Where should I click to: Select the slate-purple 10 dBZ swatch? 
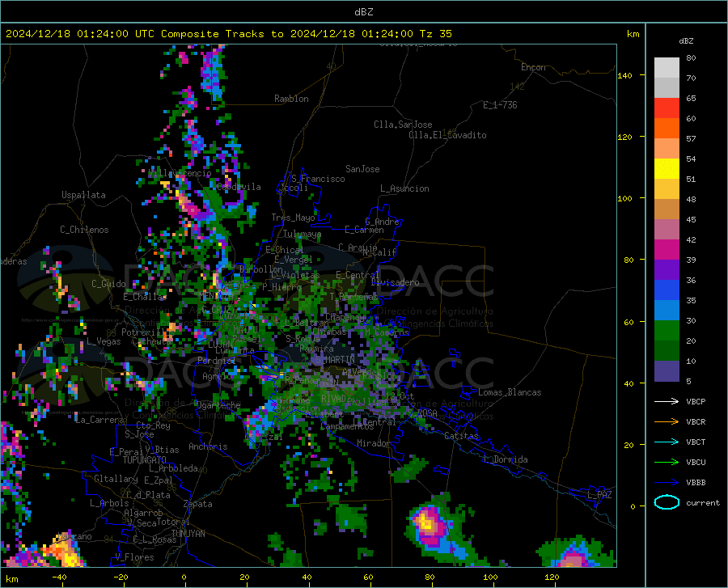point(667,371)
